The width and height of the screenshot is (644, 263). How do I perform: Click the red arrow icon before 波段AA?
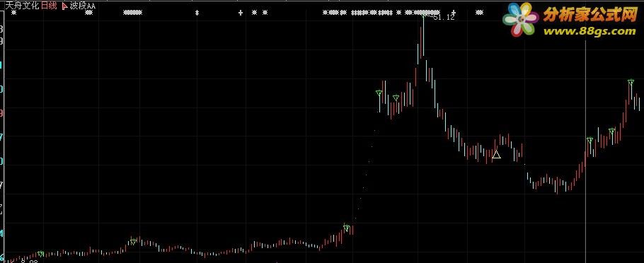point(64,6)
